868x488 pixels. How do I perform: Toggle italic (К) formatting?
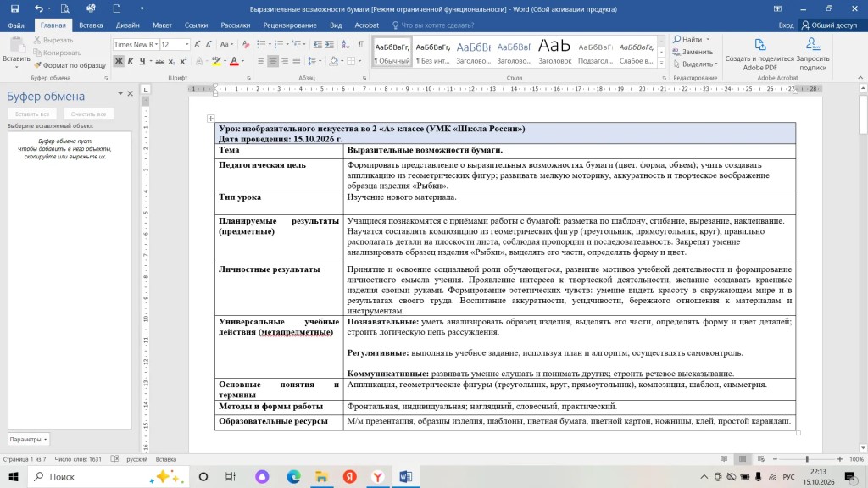131,61
